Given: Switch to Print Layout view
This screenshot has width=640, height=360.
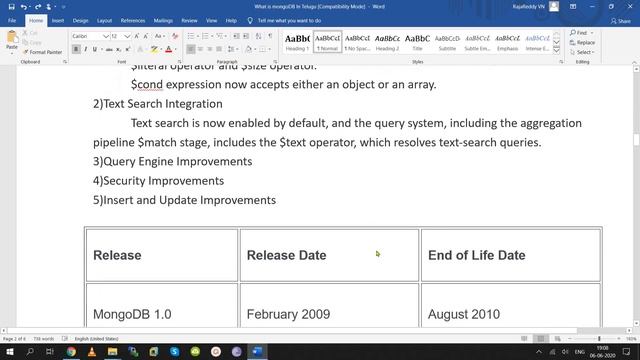Looking at the screenshot, I should click(541, 339).
